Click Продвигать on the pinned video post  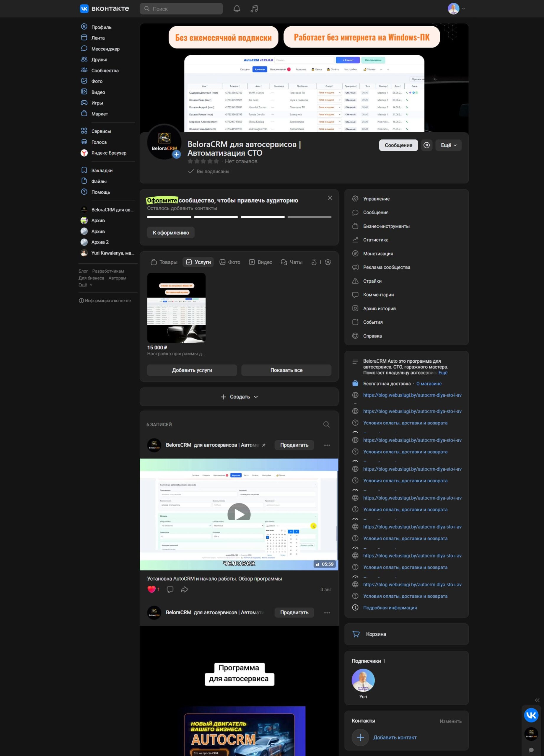294,445
